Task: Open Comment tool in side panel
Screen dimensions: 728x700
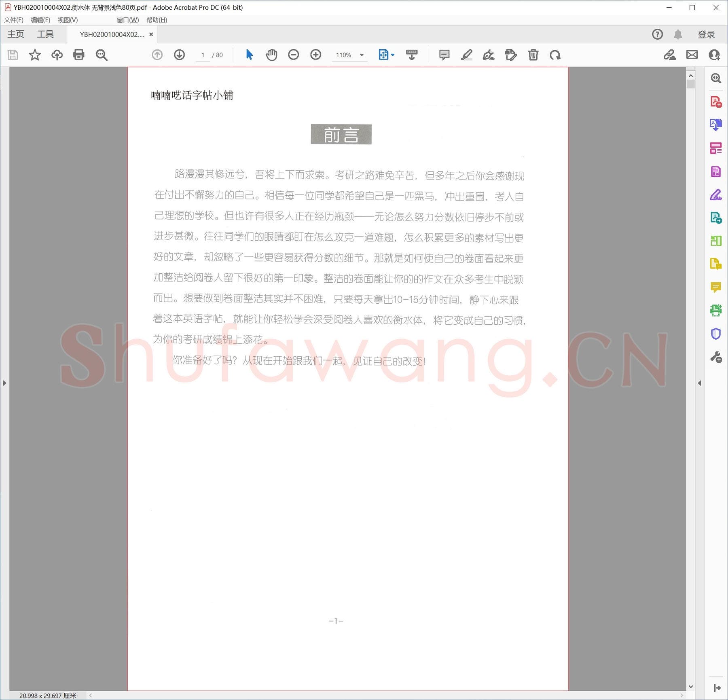Action: pyautogui.click(x=716, y=288)
